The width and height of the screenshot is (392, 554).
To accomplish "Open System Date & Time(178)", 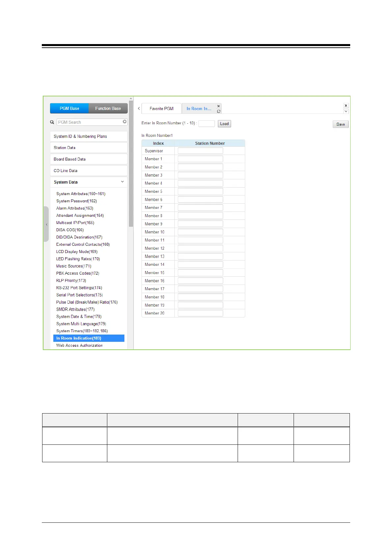I will pyautogui.click(x=79, y=317).
